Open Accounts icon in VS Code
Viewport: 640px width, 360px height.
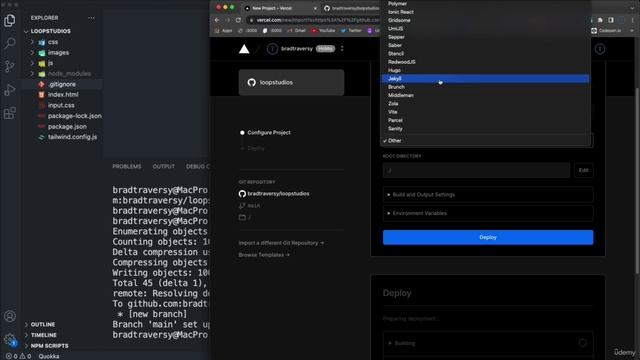(10, 316)
